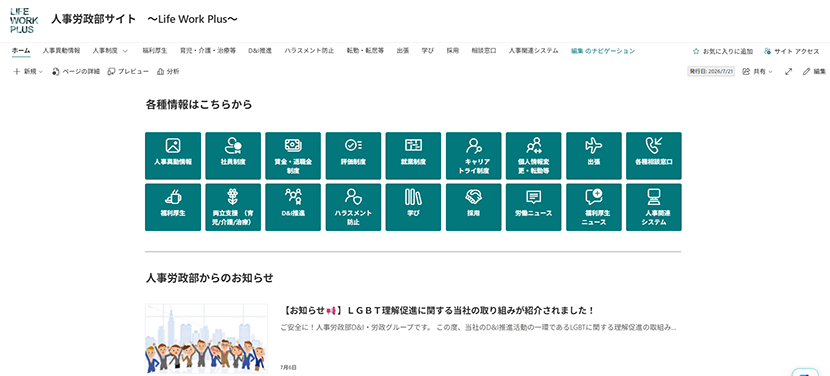Open the 共有 share dropdown

coord(757,71)
